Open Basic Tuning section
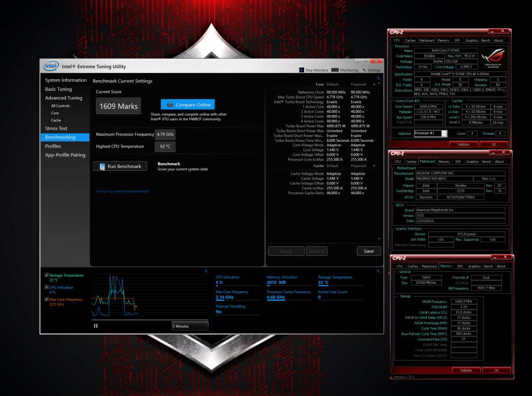 click(x=58, y=89)
